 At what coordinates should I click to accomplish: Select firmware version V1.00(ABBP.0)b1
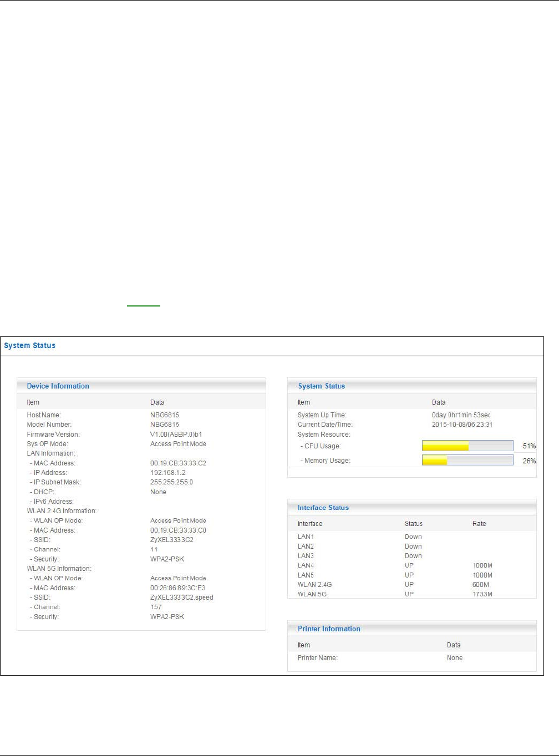pyautogui.click(x=176, y=435)
